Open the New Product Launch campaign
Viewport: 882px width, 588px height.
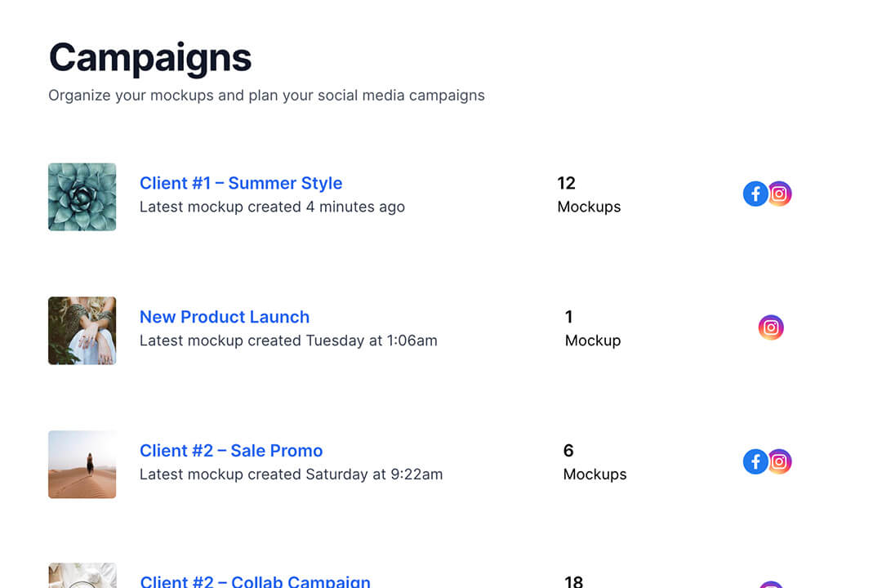225,317
